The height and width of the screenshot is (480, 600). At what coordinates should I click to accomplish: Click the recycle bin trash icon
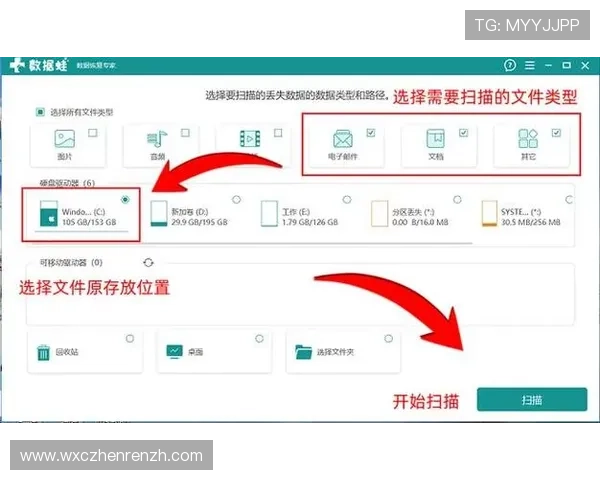pyautogui.click(x=43, y=352)
